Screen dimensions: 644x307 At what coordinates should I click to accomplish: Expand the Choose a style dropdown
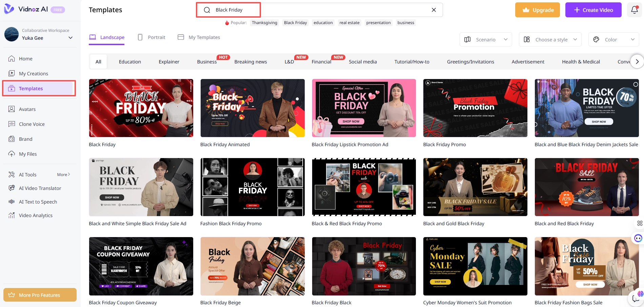point(550,39)
